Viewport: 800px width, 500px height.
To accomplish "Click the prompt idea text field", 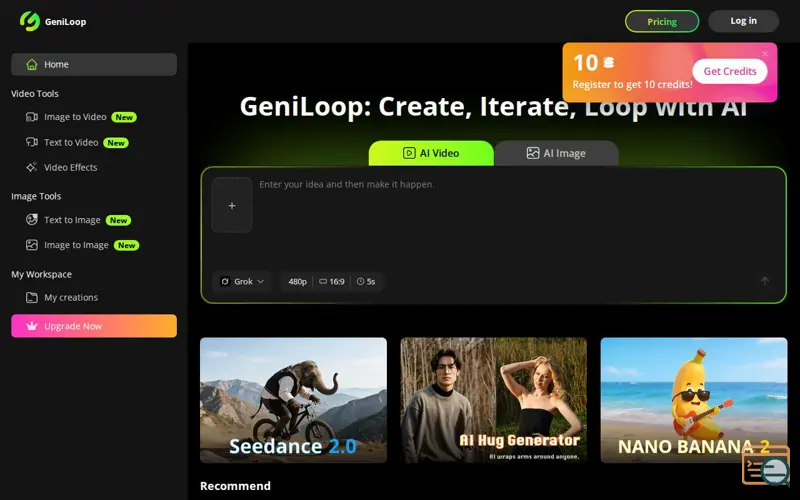I will tap(518, 219).
